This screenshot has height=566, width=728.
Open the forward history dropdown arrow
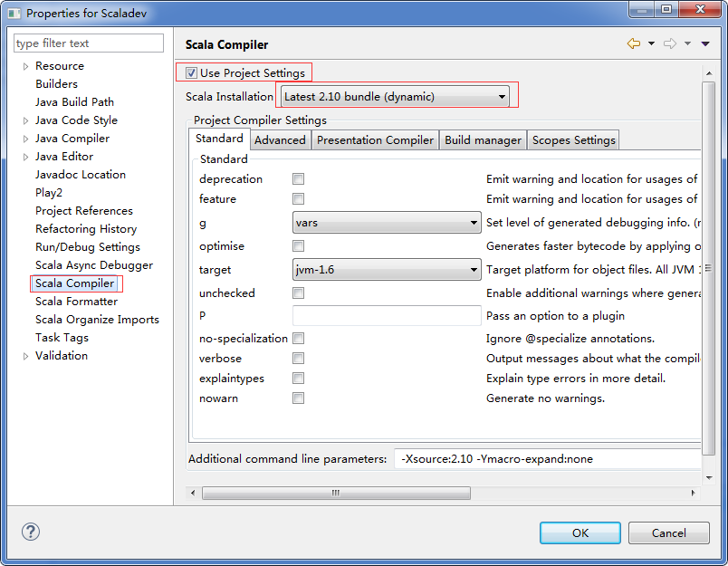687,43
